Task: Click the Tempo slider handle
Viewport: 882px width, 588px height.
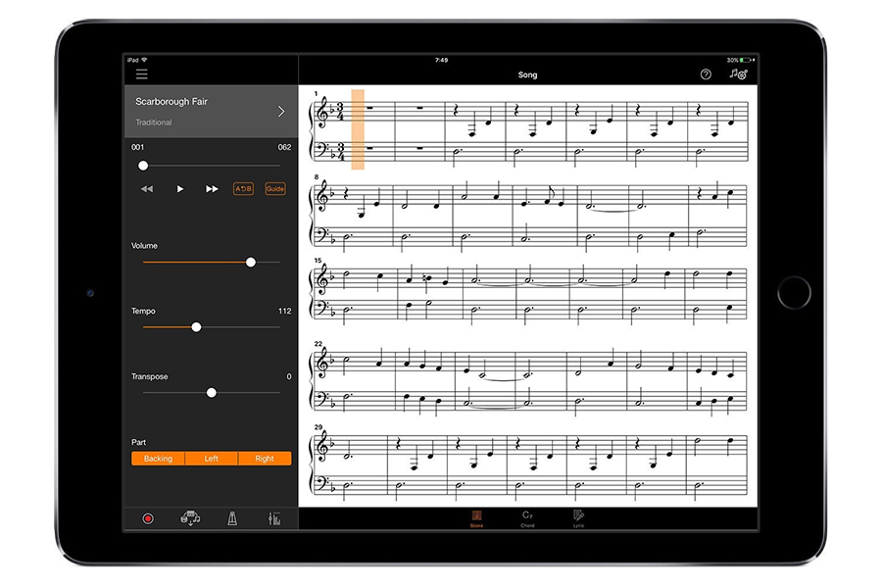Action: [196, 327]
